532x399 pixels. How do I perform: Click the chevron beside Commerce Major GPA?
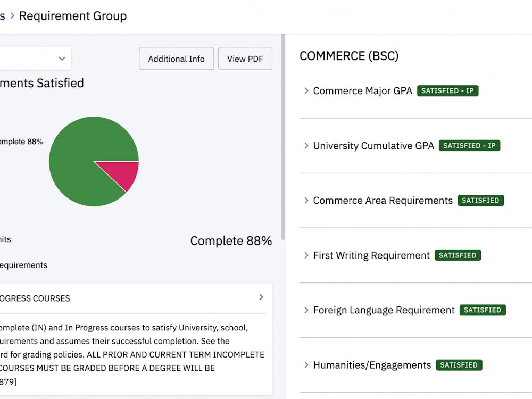tap(306, 91)
